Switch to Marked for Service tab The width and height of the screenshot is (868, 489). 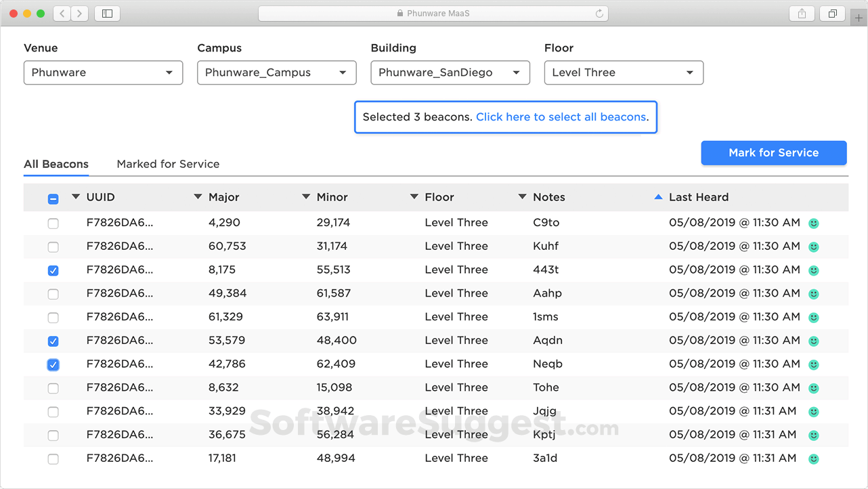tap(168, 164)
